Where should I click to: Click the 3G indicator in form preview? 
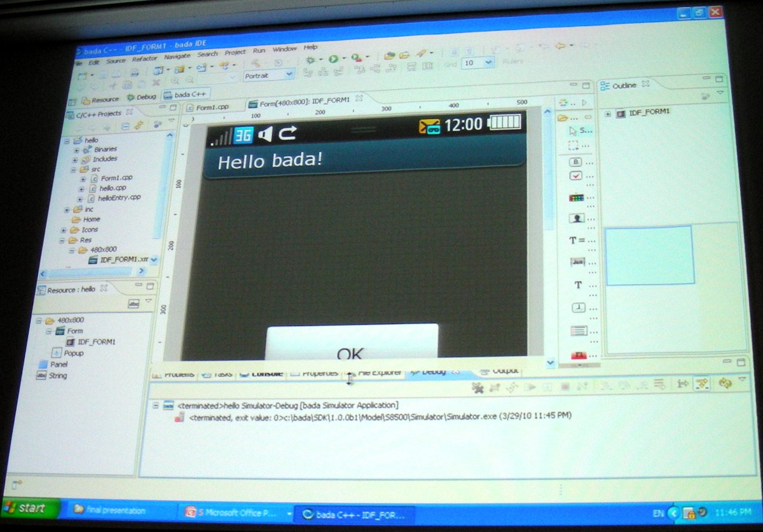click(244, 134)
